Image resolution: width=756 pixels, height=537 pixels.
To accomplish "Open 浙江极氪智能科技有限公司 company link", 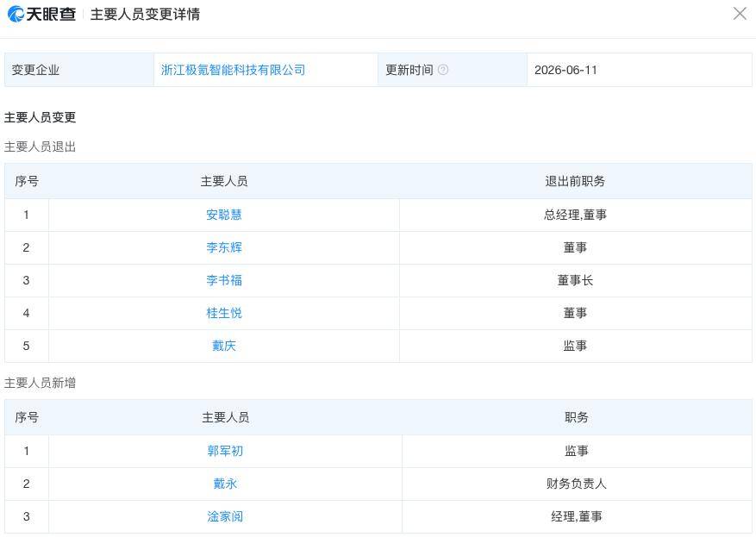I will (x=233, y=70).
